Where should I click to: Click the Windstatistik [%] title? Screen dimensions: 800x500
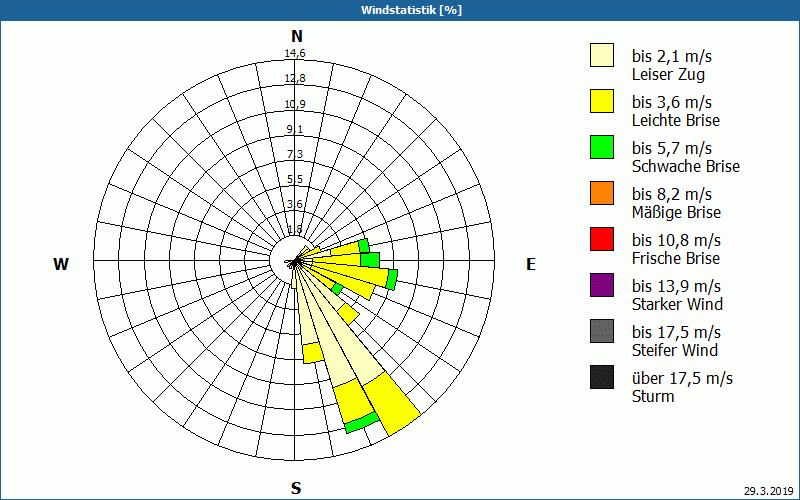click(411, 10)
